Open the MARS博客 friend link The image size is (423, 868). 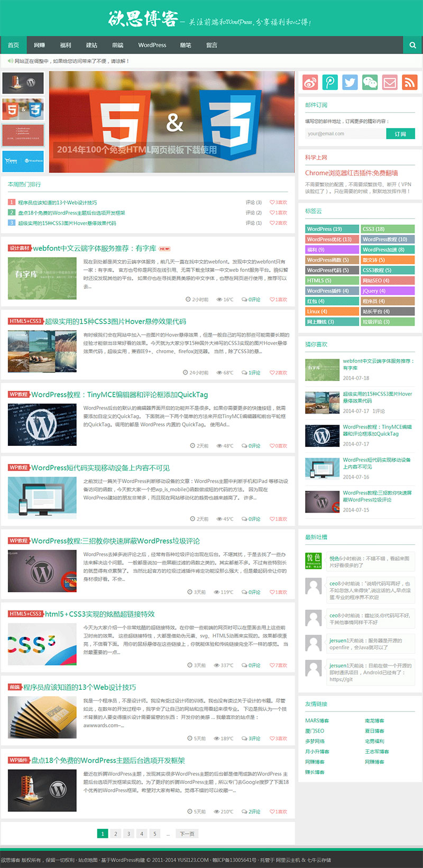[317, 720]
